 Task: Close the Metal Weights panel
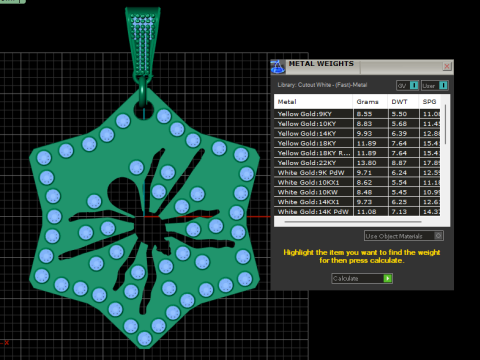click(447, 66)
